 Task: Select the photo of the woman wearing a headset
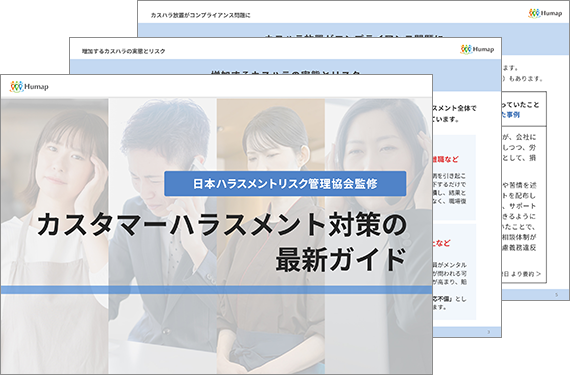pyautogui.click(x=378, y=235)
